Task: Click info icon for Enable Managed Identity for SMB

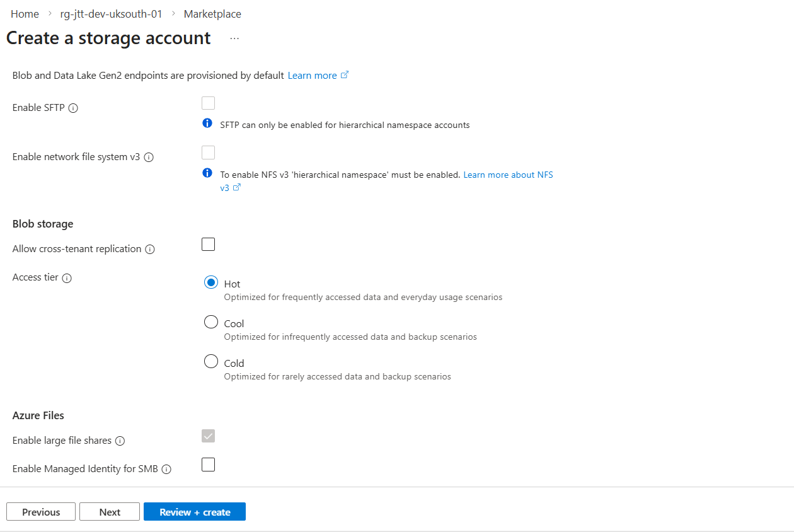Action: (x=166, y=470)
